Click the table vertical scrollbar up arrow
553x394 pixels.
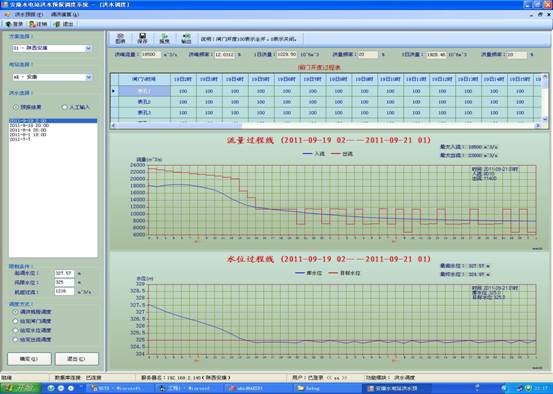point(545,77)
